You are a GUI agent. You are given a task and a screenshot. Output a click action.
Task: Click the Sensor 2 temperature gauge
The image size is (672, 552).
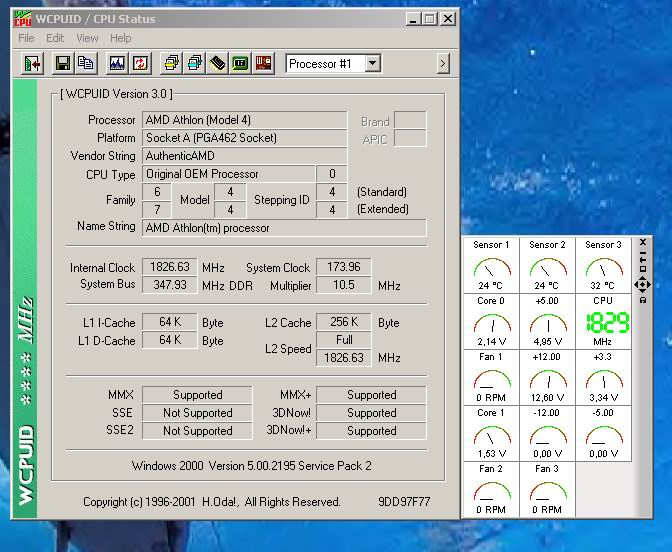click(x=547, y=265)
